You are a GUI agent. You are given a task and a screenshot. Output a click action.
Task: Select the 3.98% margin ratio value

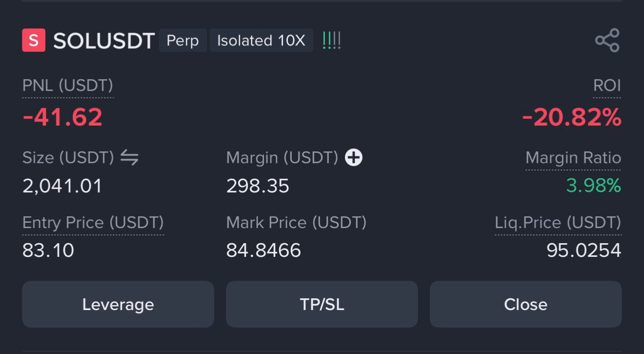pos(594,186)
